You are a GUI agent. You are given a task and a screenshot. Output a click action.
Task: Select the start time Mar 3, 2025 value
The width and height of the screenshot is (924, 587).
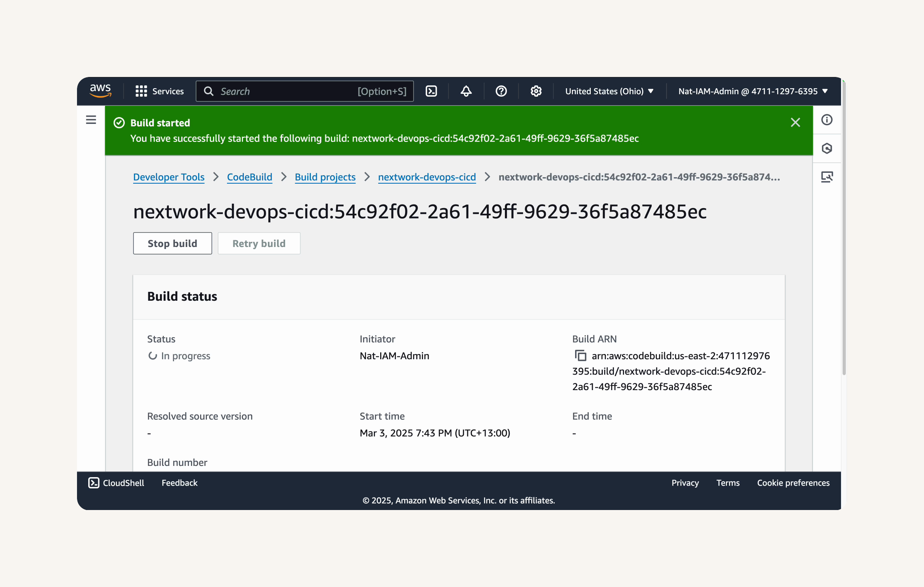pyautogui.click(x=435, y=433)
